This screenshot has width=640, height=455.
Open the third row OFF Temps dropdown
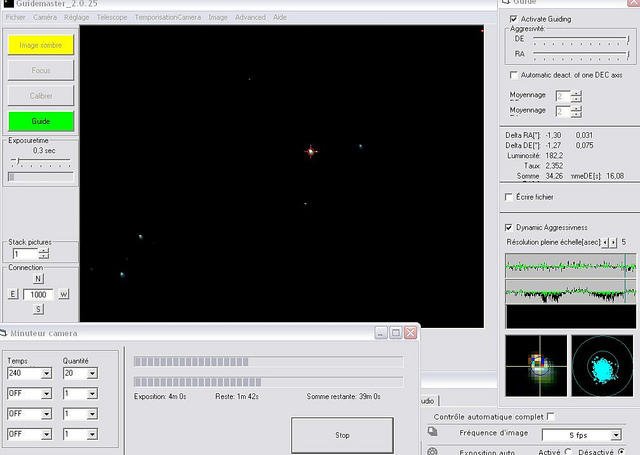pos(47,414)
